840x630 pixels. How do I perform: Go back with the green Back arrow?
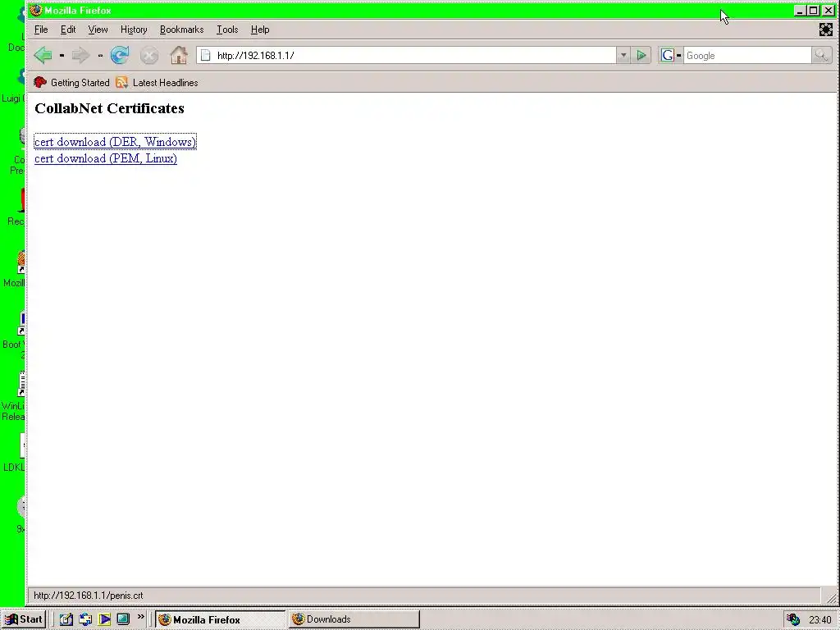pos(43,55)
